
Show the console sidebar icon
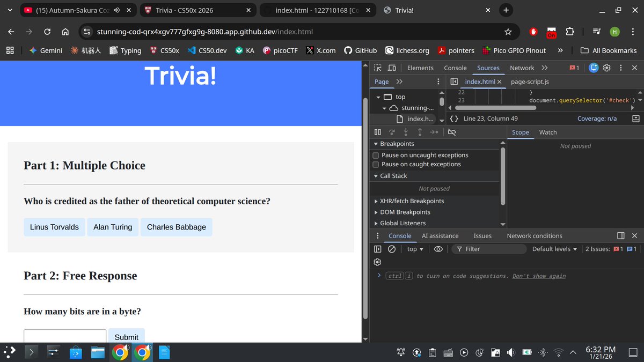tap(378, 249)
